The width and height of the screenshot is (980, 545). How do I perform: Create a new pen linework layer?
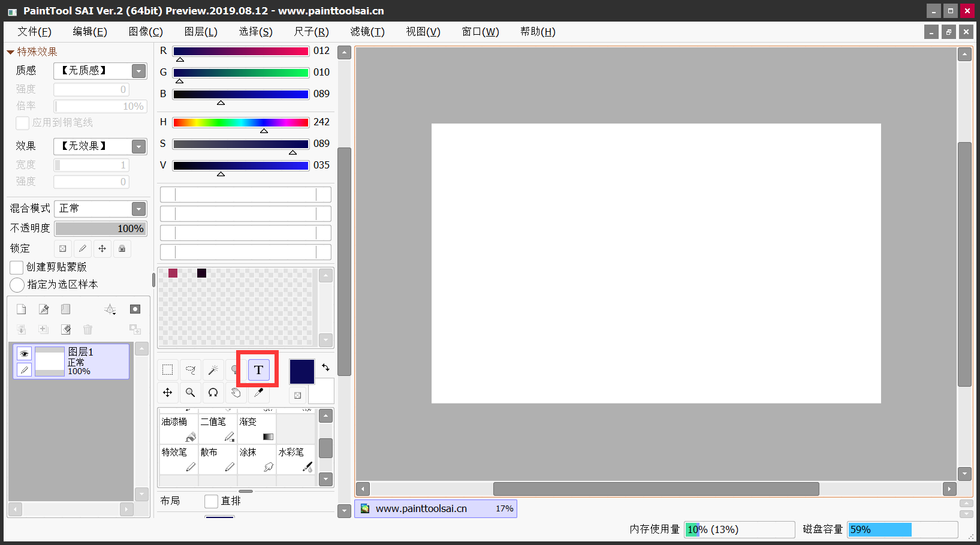click(x=44, y=309)
